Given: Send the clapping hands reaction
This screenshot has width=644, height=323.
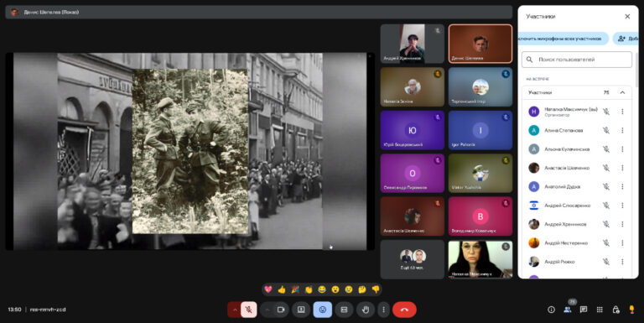Looking at the screenshot, I should click(x=309, y=289).
